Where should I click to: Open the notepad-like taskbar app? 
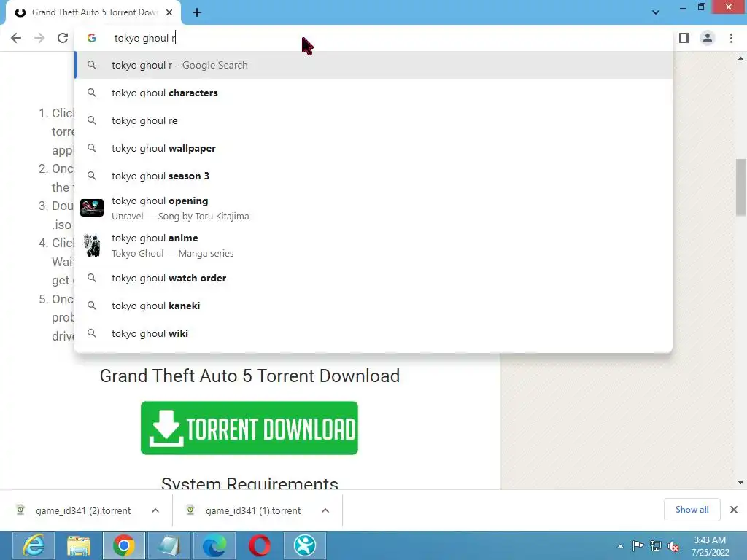169,545
